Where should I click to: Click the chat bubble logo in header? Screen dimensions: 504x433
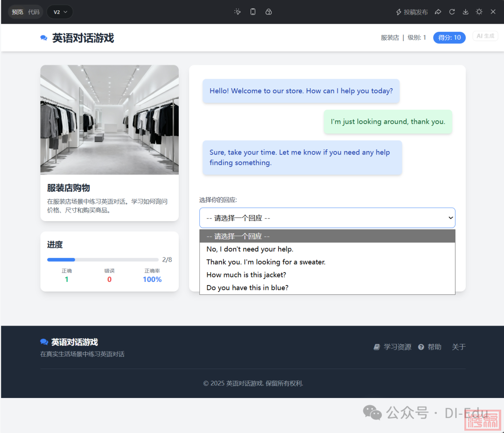44,38
